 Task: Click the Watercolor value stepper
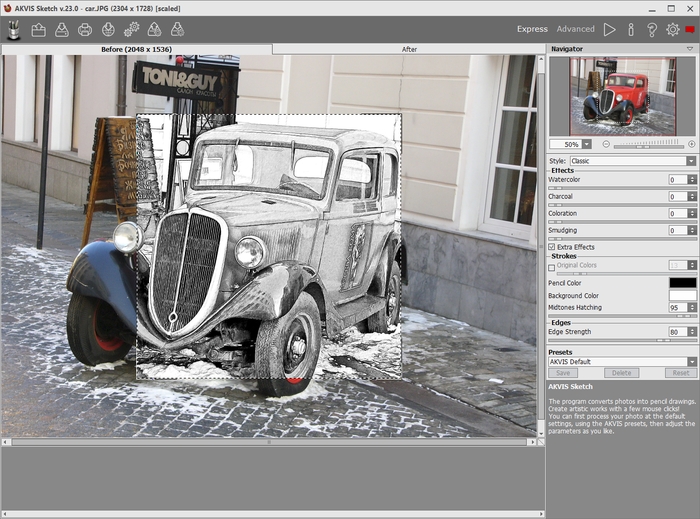point(692,179)
